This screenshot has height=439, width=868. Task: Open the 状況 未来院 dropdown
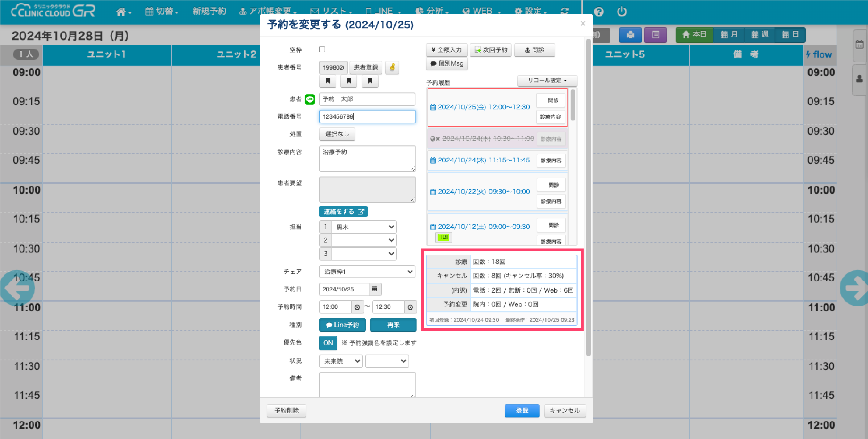coord(341,361)
